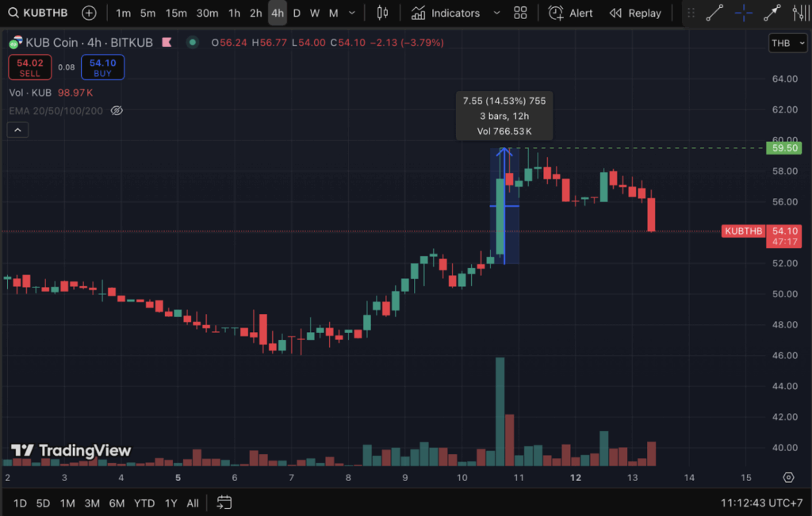Click the KUBTHB symbol search field
Image resolution: width=812 pixels, height=516 pixels.
click(x=41, y=13)
